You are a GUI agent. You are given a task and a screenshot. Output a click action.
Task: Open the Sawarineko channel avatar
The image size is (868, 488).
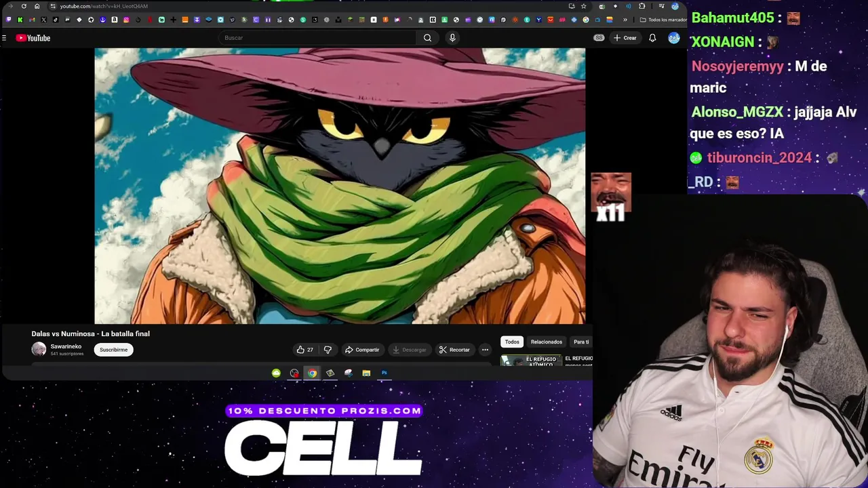click(39, 349)
